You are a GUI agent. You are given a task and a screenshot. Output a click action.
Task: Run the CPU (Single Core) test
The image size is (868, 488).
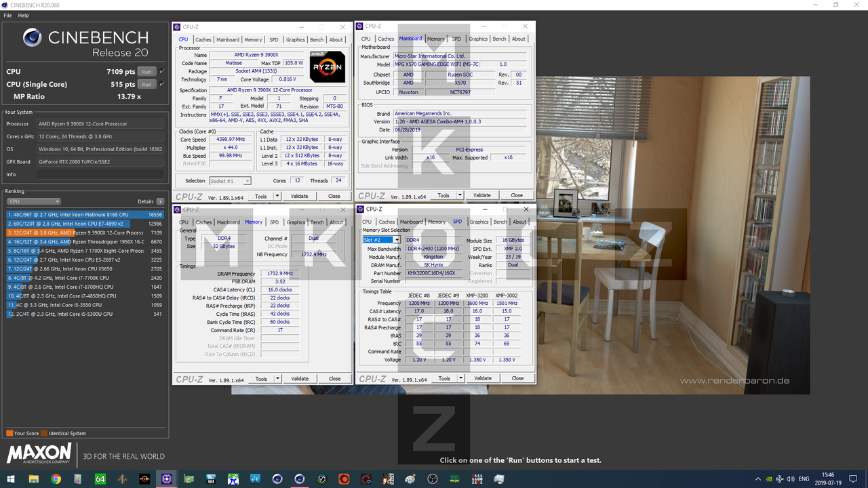click(x=146, y=84)
